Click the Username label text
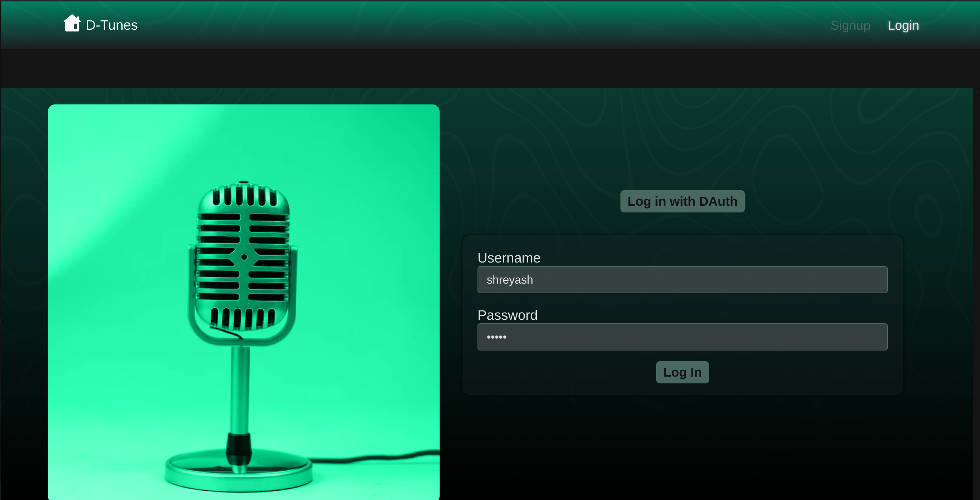Image resolution: width=980 pixels, height=500 pixels. click(x=509, y=258)
